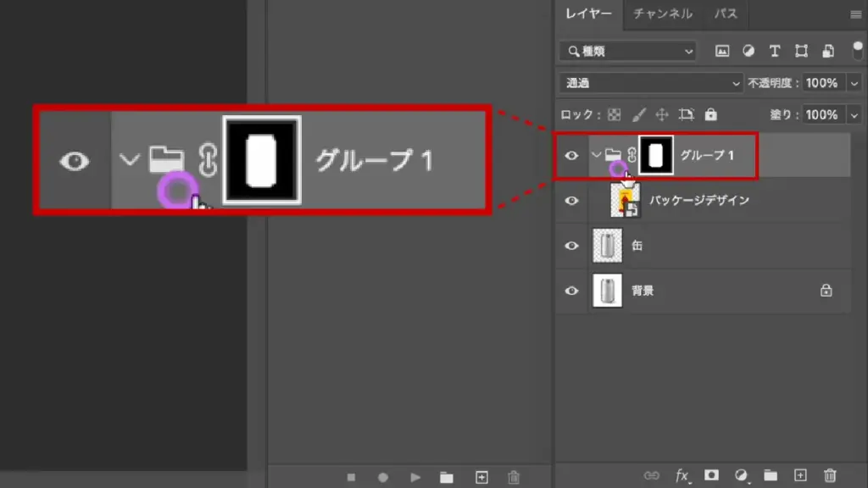Open the Layers panel hamburger menu

coord(855,14)
